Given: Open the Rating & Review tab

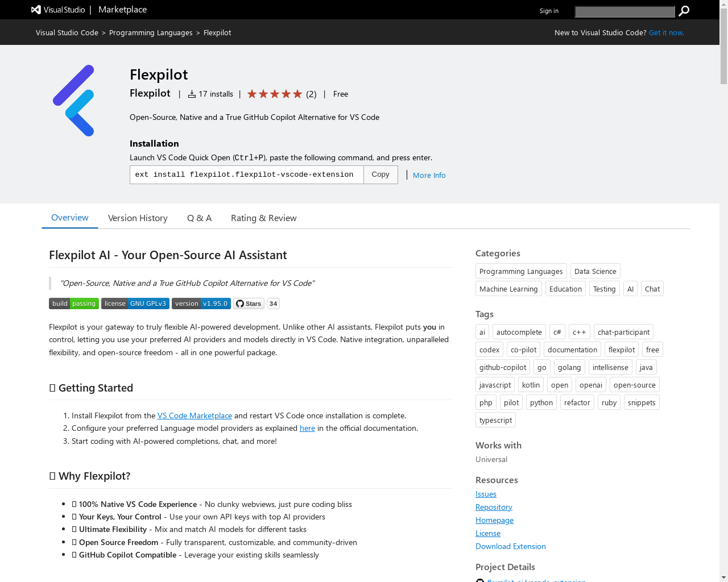Looking at the screenshot, I should pyautogui.click(x=264, y=218).
